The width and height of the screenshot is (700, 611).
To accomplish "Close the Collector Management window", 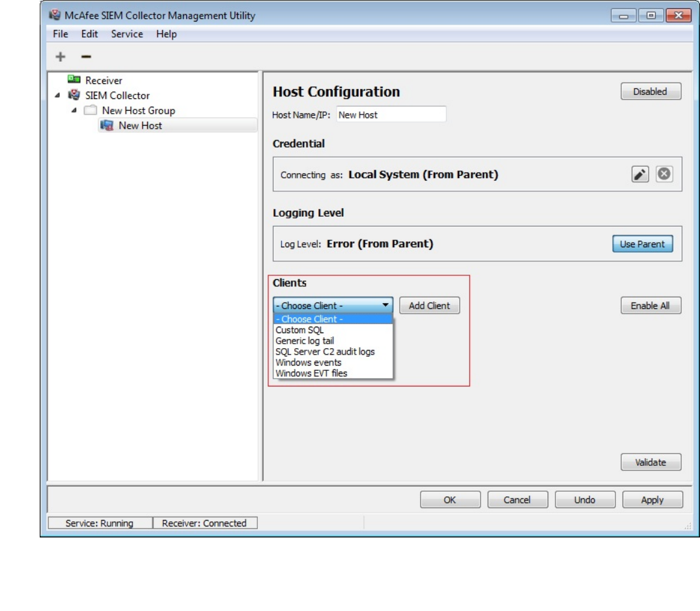I will 678,16.
